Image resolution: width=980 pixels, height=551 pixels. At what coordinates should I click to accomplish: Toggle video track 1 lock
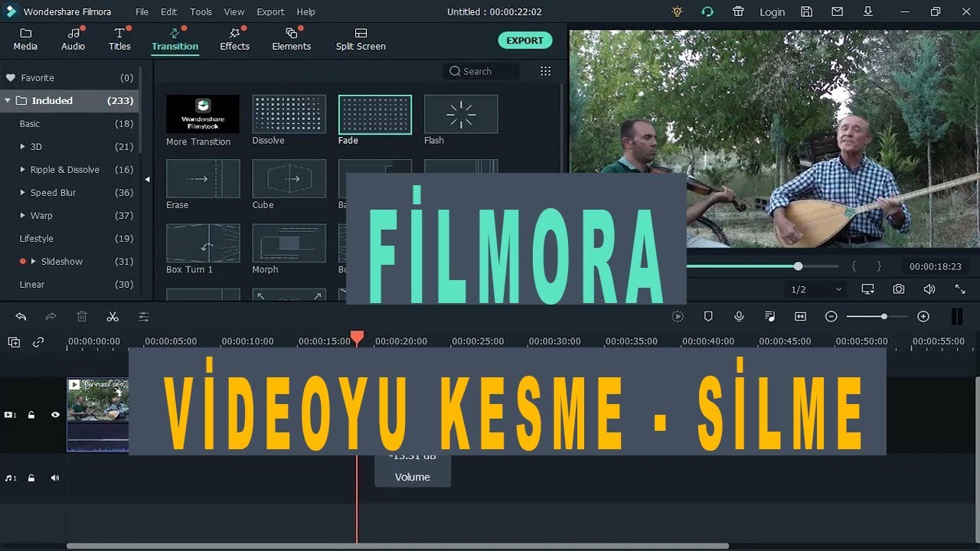(x=31, y=415)
